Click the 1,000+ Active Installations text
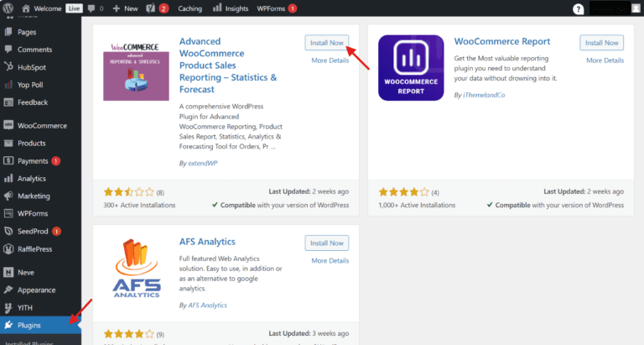 coord(417,205)
